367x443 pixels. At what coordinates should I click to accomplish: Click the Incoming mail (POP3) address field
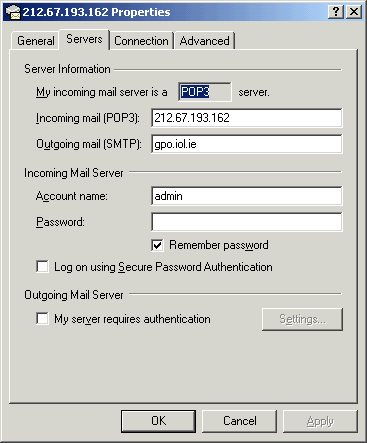[247, 118]
